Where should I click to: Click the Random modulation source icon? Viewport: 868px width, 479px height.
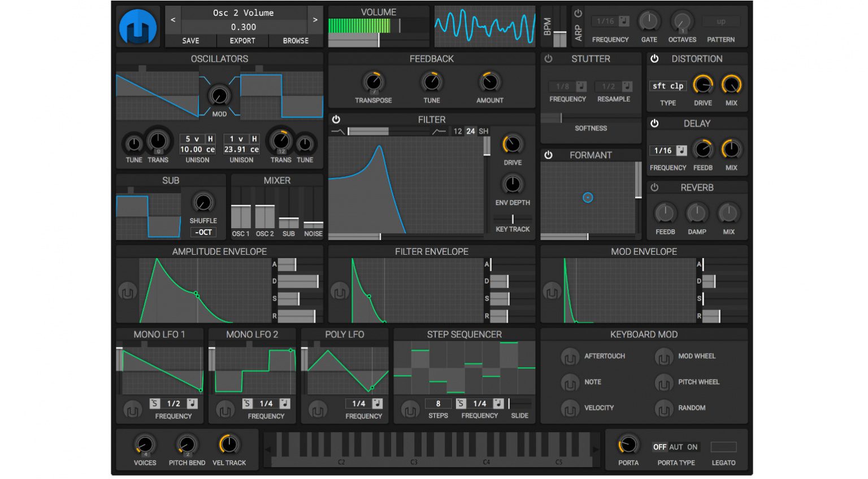[664, 408]
